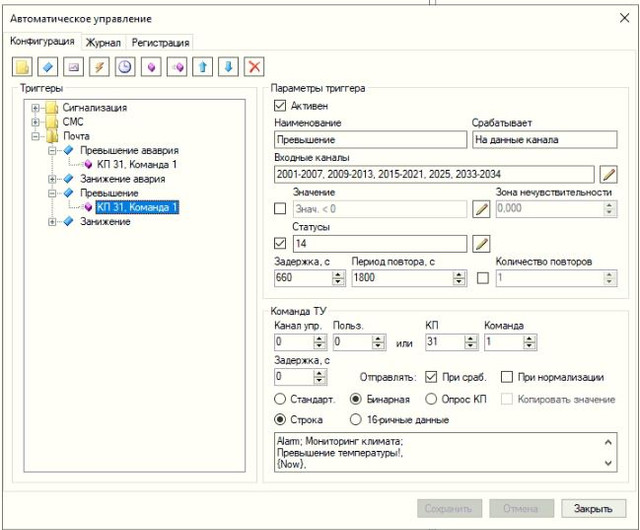Click the Задержка trigger delay 660 stepper
Viewport: 640px width, 530px height.
[310, 278]
